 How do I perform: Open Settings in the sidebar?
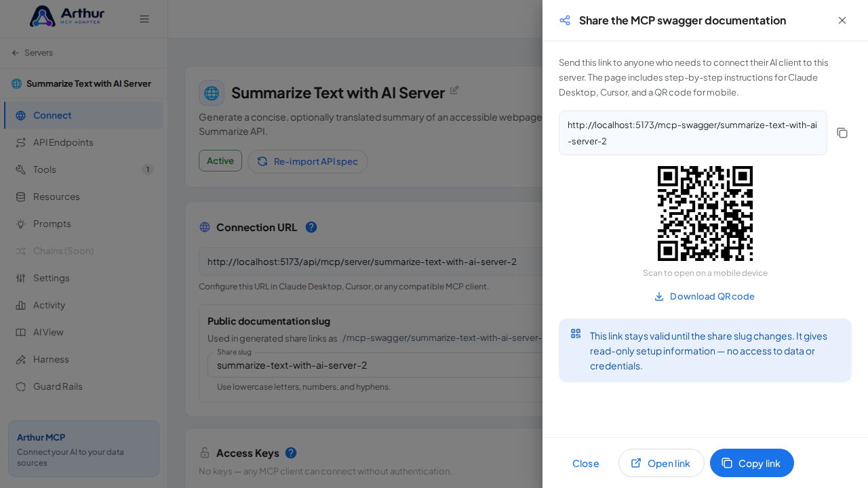coord(83,278)
